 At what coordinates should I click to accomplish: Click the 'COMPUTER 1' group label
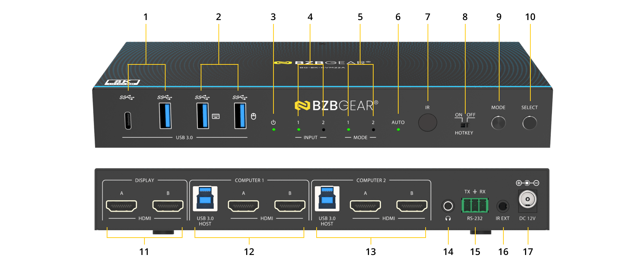[x=250, y=180]
